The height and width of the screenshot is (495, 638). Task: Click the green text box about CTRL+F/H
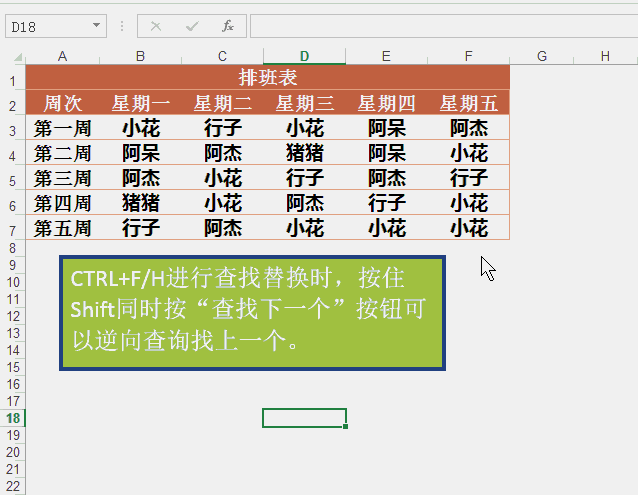252,313
